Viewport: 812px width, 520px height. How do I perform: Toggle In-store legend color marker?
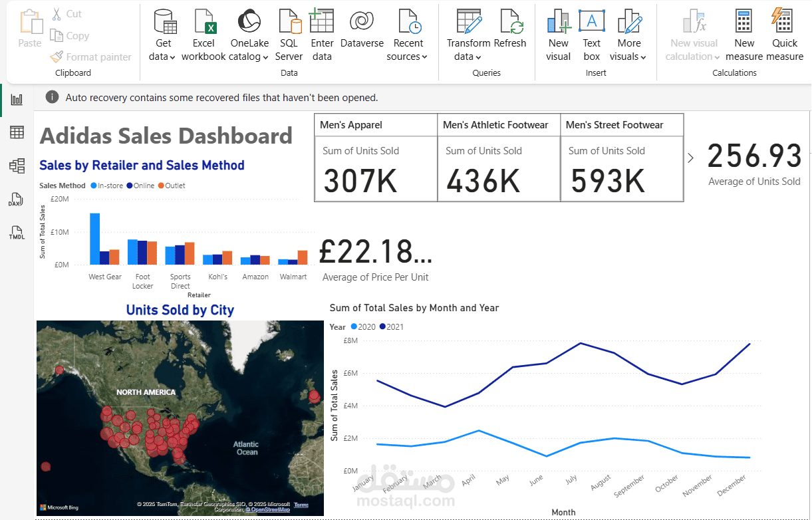tap(94, 186)
